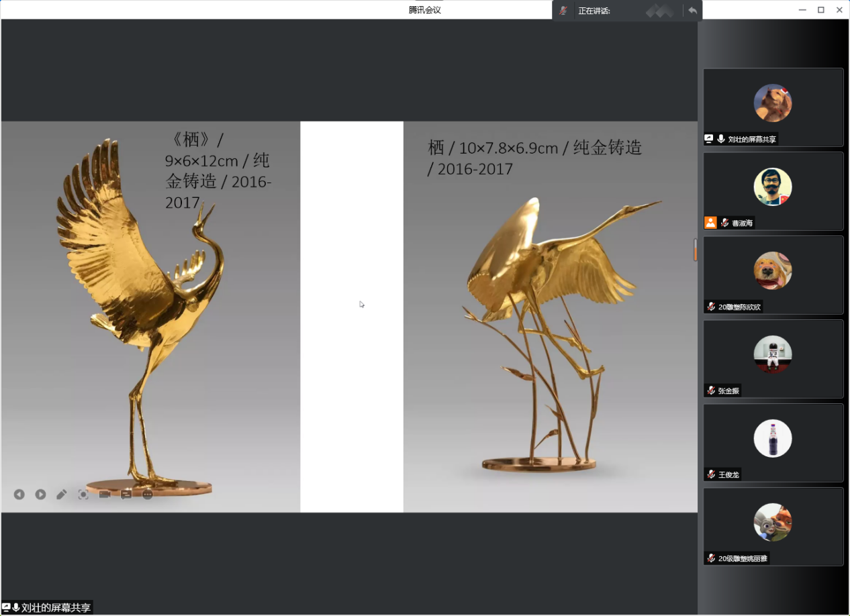Open more slideshow options (three dots)

pos(148,495)
